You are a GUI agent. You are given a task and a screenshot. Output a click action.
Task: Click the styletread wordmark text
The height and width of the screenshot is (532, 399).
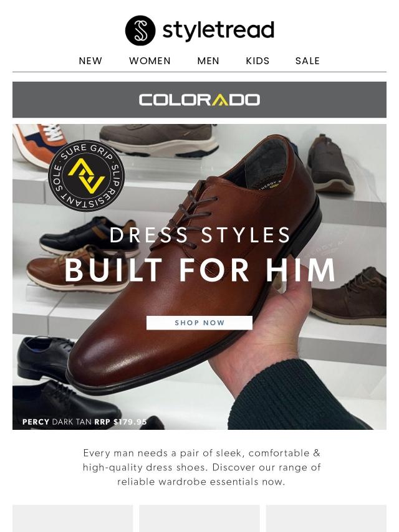click(x=218, y=30)
